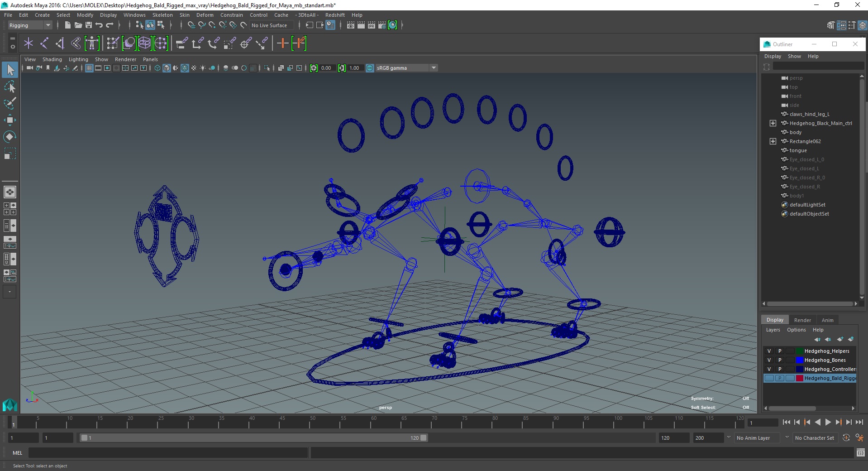
Task: Click the Set Key orange plus icon
Action: (282, 43)
